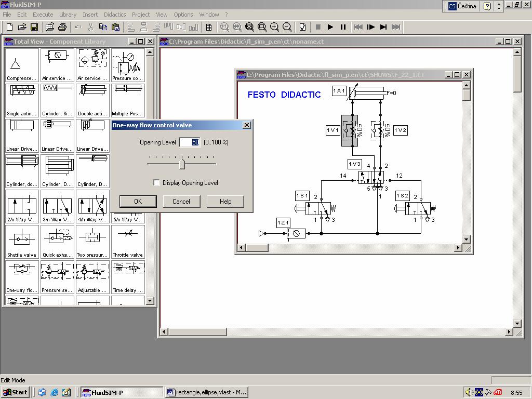This screenshot has height=399, width=532.
Task: Copy selection using the toolbar copy icon
Action: 103,27
